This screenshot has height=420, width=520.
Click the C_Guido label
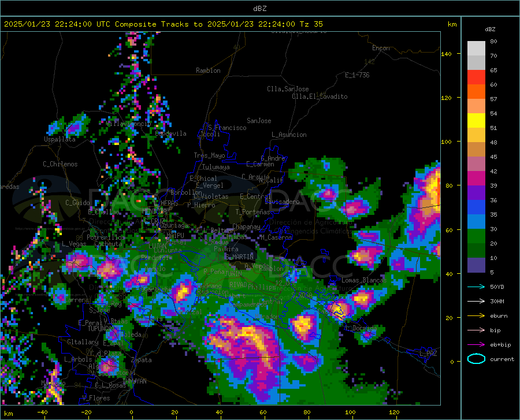pos(77,203)
